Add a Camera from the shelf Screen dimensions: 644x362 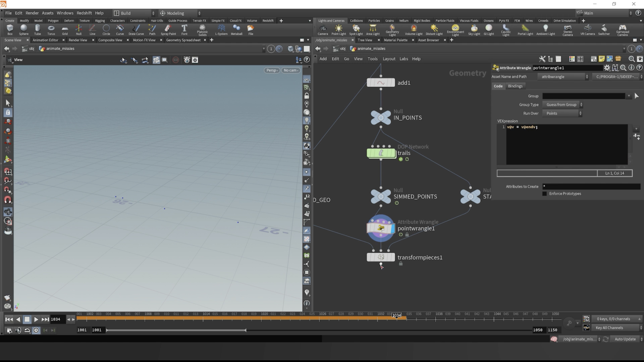click(x=323, y=30)
